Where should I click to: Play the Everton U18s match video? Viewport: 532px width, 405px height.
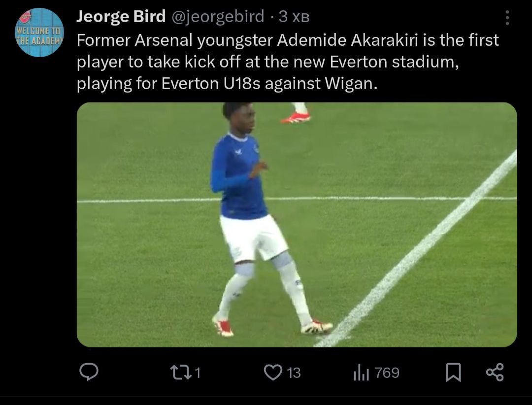[297, 225]
